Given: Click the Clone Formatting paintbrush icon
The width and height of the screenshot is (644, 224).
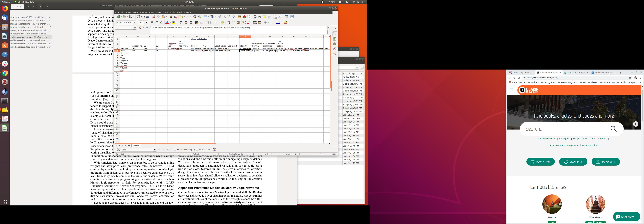Looking at the screenshot, I should [171, 17].
